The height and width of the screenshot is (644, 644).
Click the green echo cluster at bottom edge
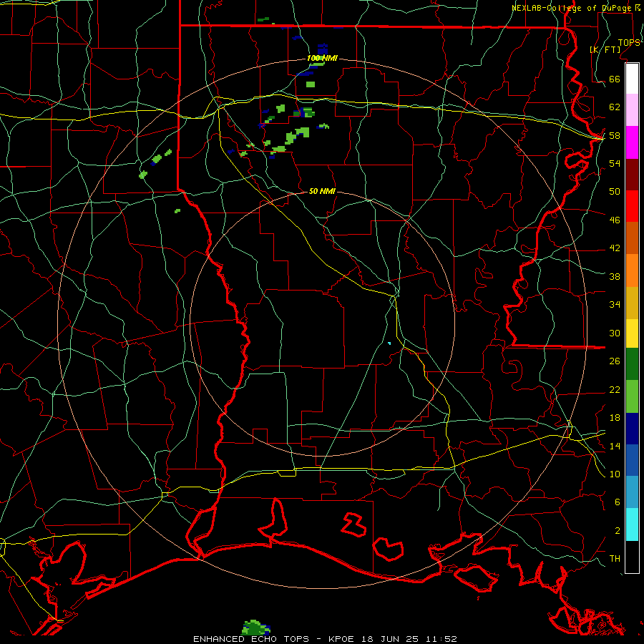(x=256, y=627)
